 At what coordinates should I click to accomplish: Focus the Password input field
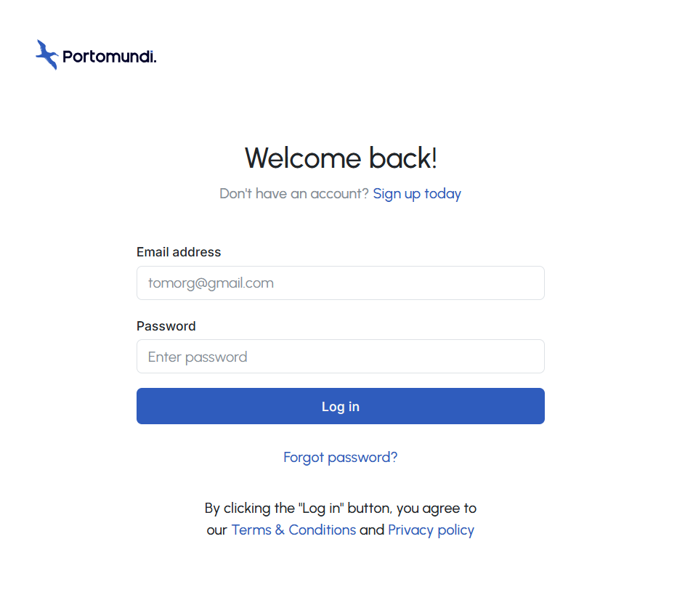tap(340, 357)
